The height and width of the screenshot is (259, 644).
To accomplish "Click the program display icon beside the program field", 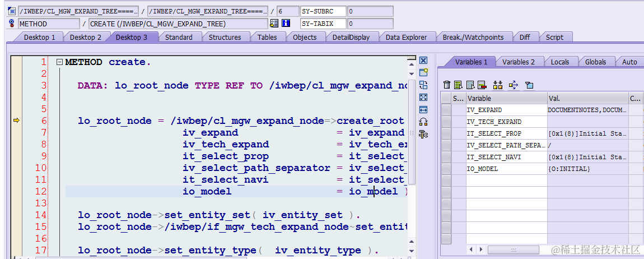I will 12,11.
